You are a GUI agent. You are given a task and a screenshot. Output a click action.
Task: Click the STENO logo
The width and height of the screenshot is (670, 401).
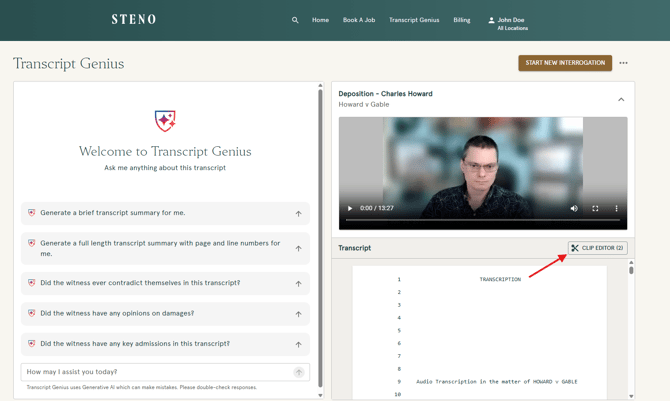134,19
